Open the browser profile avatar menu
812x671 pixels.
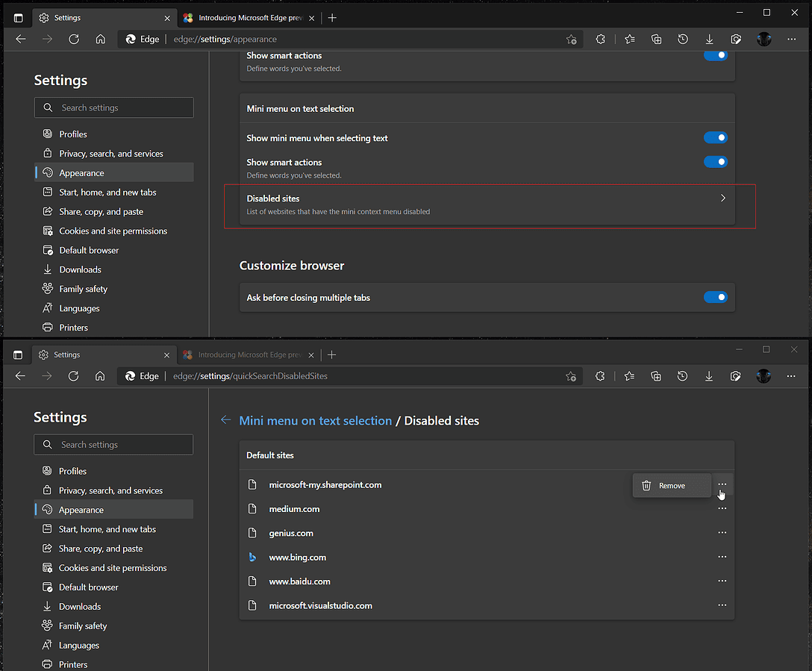(763, 39)
